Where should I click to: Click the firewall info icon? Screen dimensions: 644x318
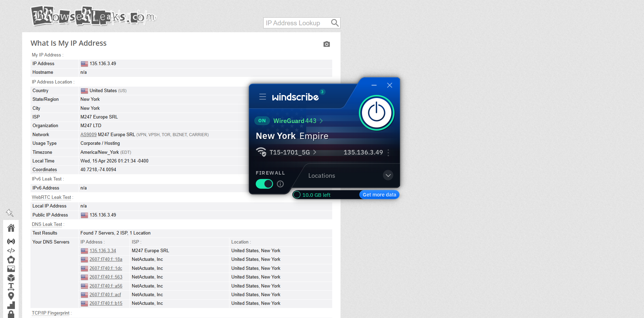(x=280, y=184)
